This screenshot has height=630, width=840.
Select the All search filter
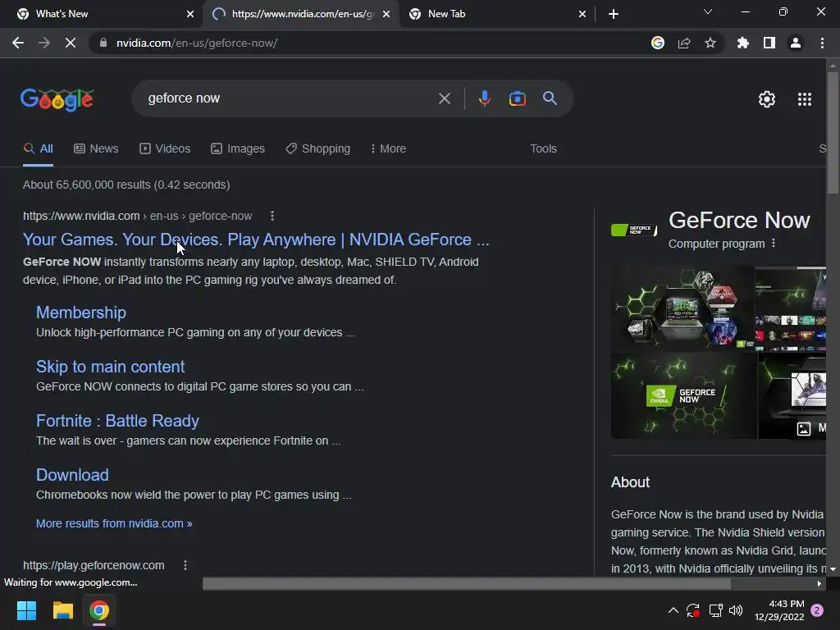click(x=38, y=148)
